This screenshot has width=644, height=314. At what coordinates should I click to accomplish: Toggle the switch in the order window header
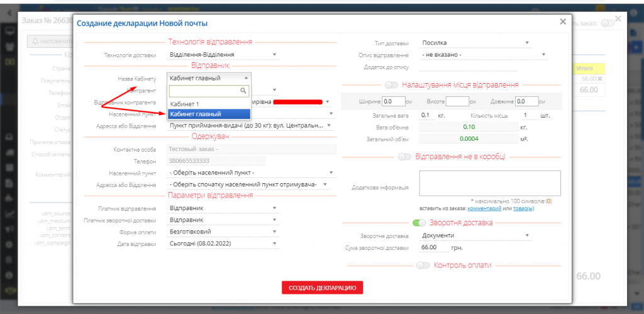(608, 23)
